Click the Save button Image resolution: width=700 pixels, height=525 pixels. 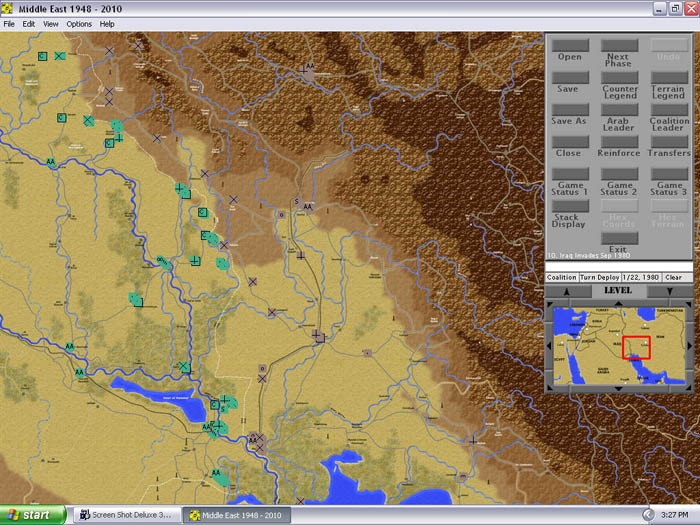(570, 77)
